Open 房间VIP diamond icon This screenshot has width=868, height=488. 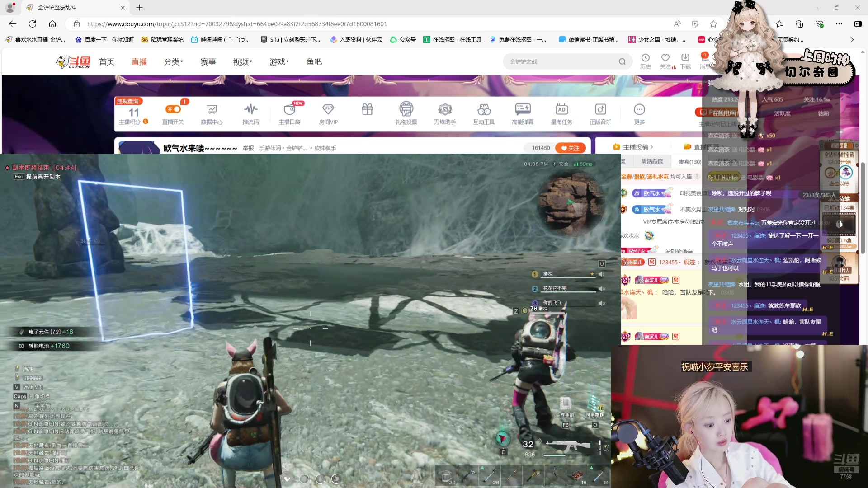(328, 110)
